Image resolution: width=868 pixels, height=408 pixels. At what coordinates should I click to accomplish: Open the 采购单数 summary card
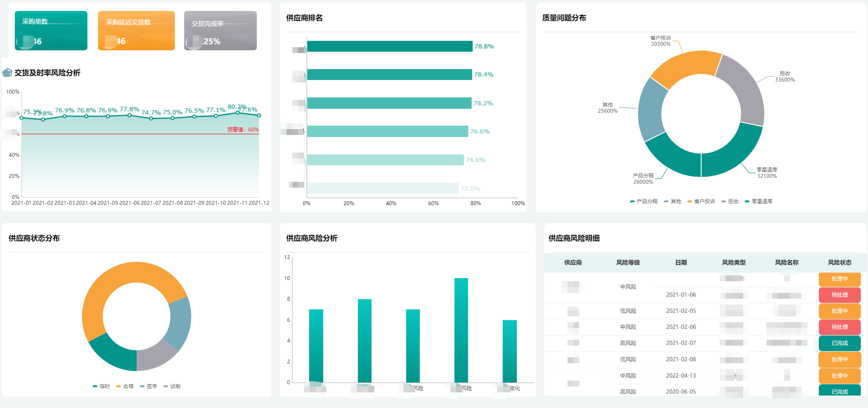(x=51, y=30)
